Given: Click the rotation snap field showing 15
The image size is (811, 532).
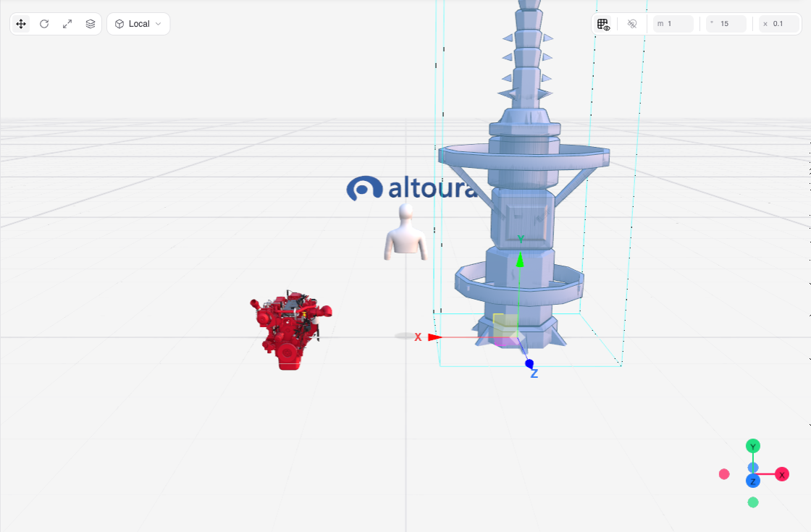Looking at the screenshot, I should tap(726, 24).
